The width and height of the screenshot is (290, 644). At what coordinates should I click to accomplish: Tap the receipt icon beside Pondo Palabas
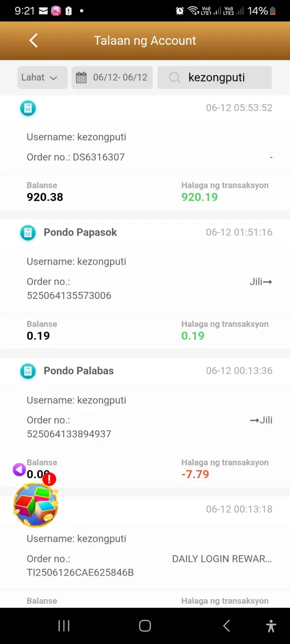point(28,371)
